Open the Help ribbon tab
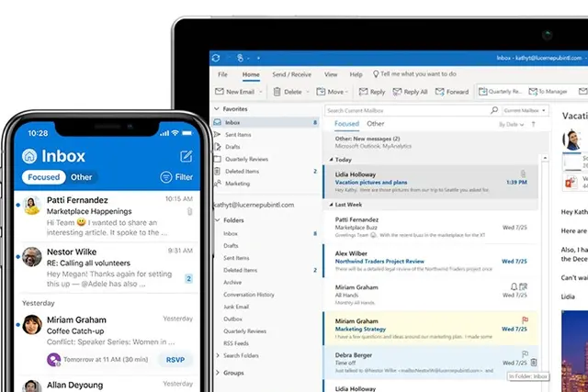The image size is (588, 392). (x=356, y=74)
